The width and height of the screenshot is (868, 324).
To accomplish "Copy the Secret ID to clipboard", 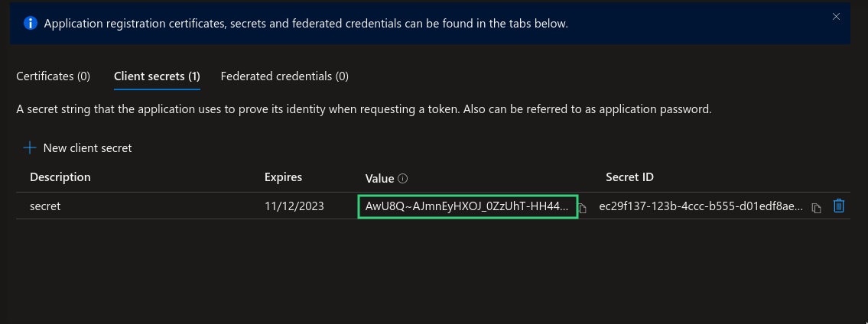I will pos(816,208).
